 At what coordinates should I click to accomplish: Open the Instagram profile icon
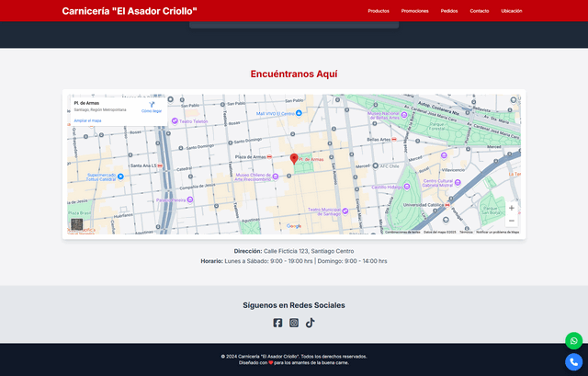click(294, 323)
